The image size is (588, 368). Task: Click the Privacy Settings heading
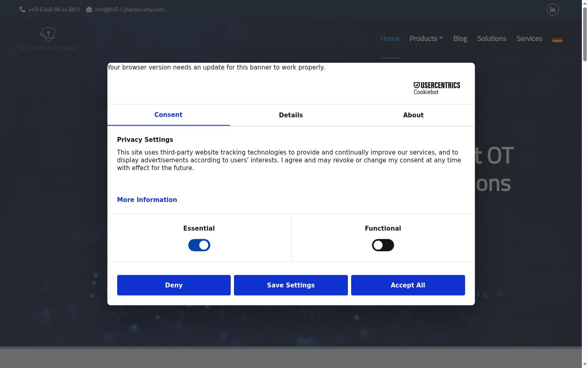coord(145,140)
